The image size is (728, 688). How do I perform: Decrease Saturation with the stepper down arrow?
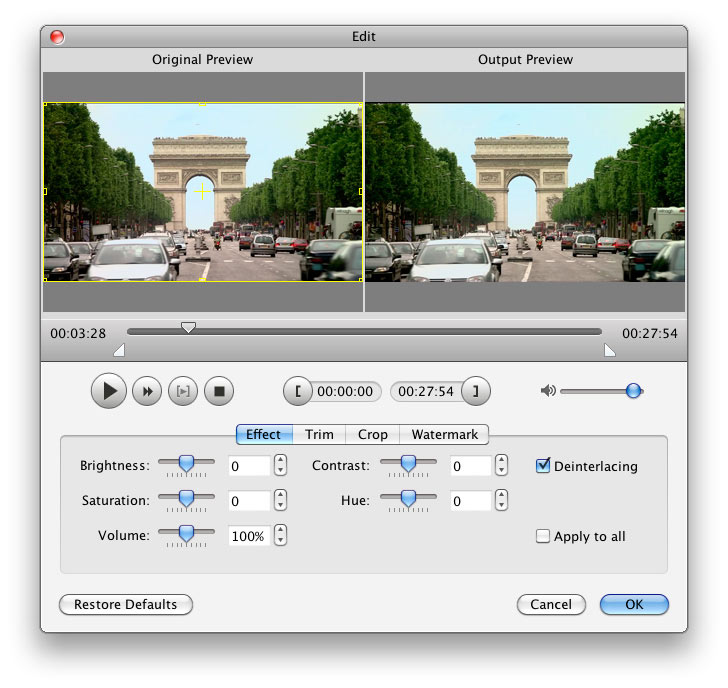[x=280, y=506]
